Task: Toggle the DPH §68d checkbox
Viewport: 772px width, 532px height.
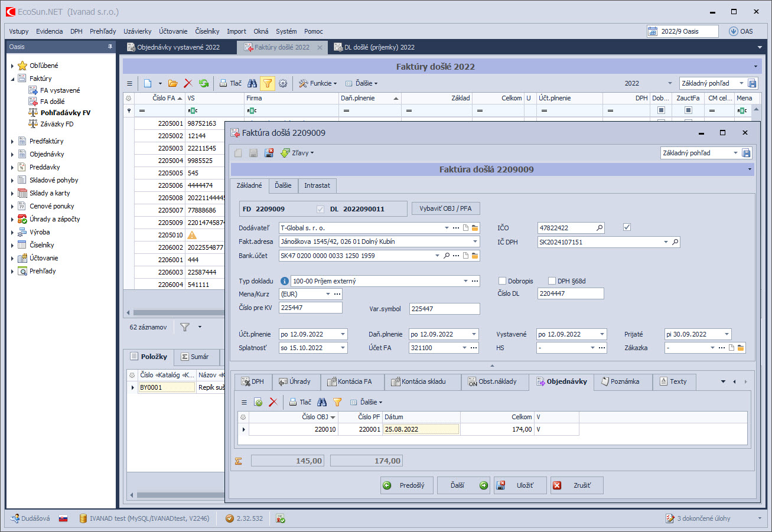Action: tap(552, 281)
